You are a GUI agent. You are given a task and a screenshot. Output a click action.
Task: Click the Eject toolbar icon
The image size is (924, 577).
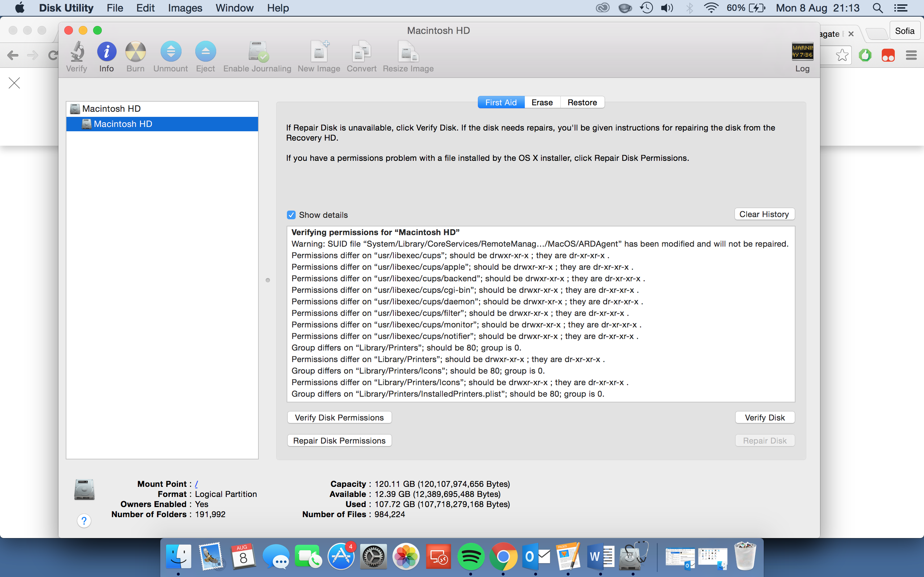click(x=205, y=52)
